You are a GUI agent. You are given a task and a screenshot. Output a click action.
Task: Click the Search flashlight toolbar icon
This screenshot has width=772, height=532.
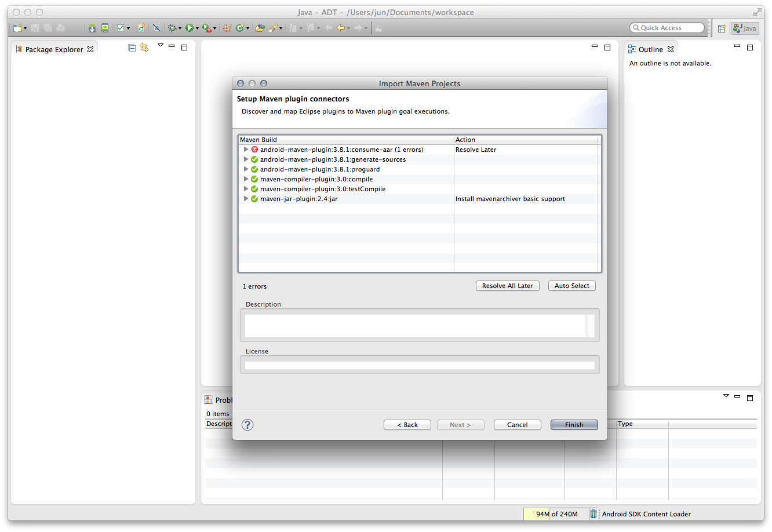[273, 28]
